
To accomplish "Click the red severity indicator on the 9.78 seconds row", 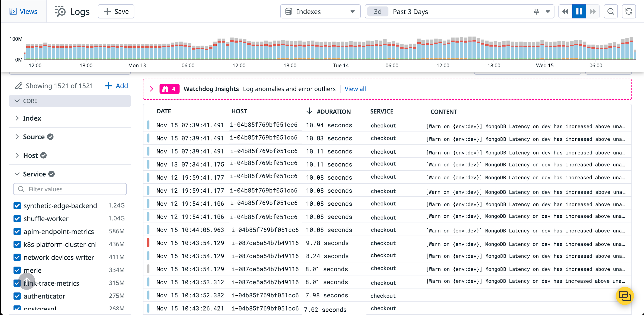I will pos(148,243).
